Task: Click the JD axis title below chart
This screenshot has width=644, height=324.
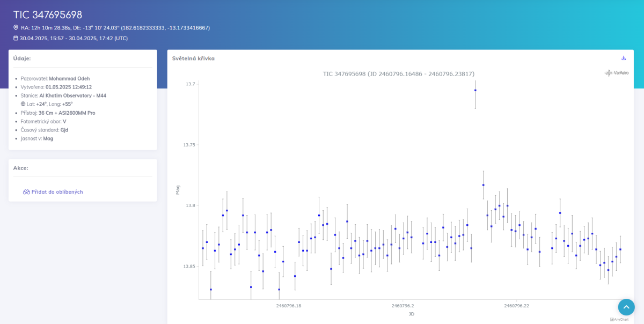Action: (411, 314)
